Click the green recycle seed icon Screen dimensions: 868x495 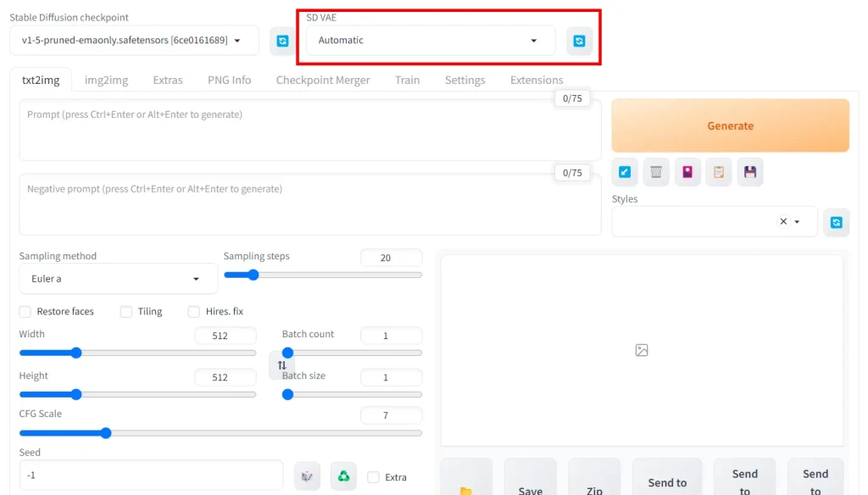click(x=343, y=476)
